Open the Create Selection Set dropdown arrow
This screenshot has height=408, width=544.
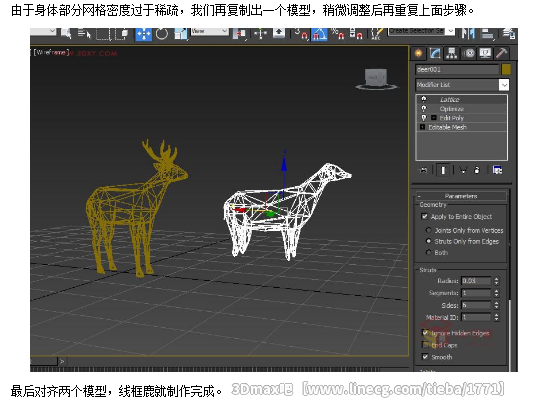pos(450,31)
